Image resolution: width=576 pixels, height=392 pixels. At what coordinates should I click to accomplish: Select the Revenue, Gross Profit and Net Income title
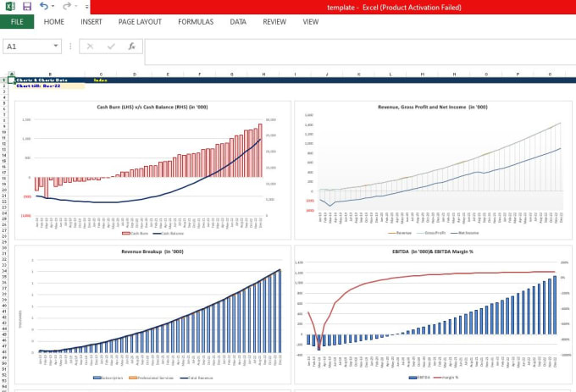tap(433, 108)
